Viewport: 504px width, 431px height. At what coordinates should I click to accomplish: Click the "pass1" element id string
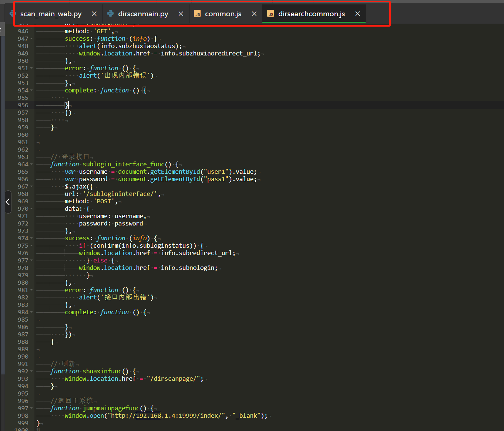(216, 179)
